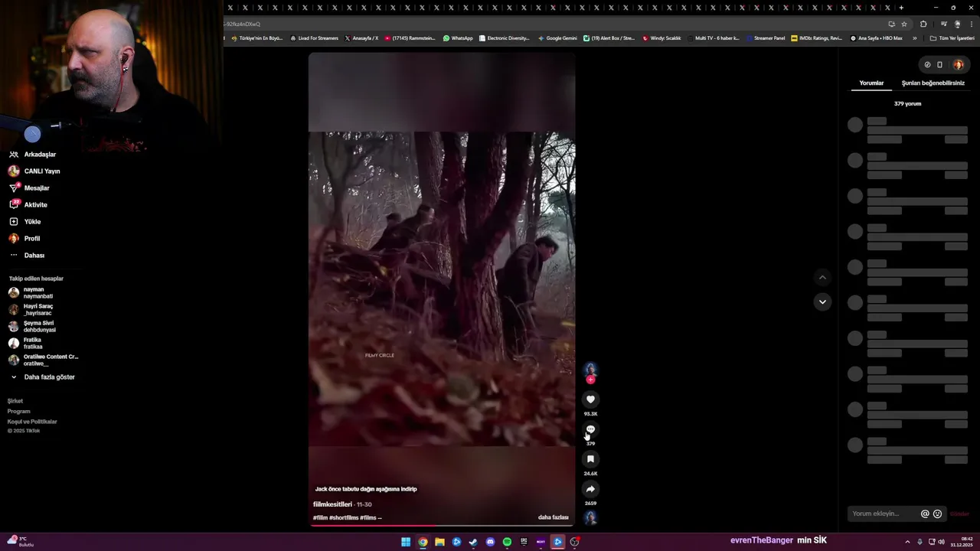
Task: Switch to the Şunları beğenebilirsiniz tab
Action: point(933,83)
